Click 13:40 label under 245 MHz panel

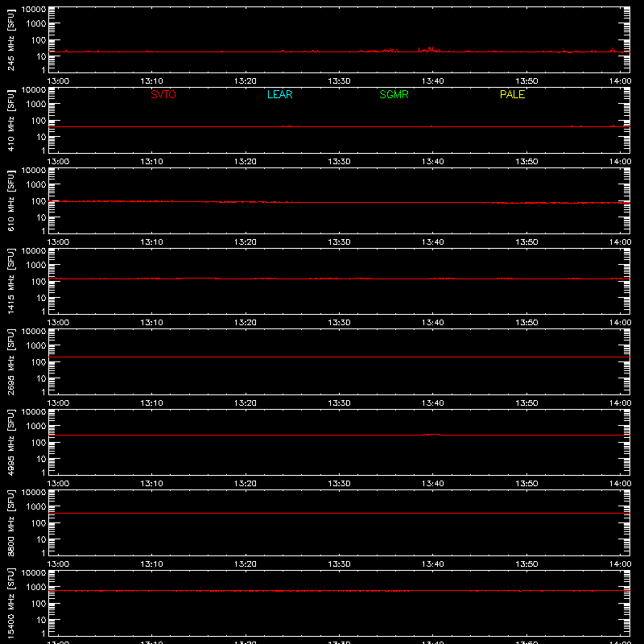[x=432, y=81]
